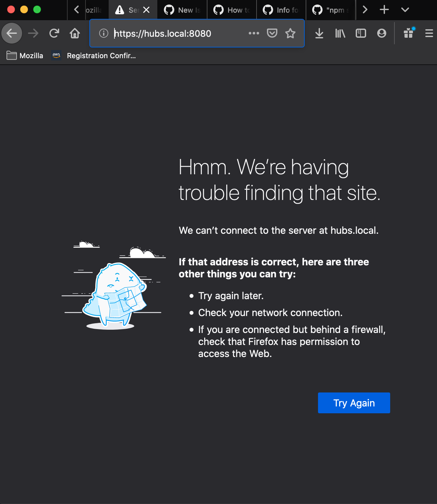Screen dimensions: 437x504
Task: Open the Home page button
Action: coord(75,33)
